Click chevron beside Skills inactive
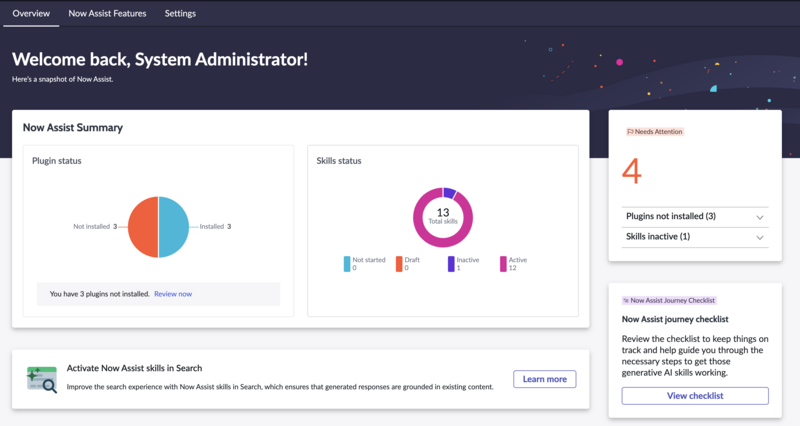This screenshot has width=800, height=426. pos(760,238)
